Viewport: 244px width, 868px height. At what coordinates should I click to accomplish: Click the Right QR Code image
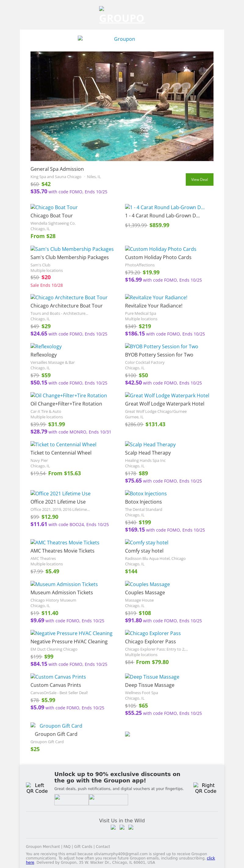tap(206, 788)
